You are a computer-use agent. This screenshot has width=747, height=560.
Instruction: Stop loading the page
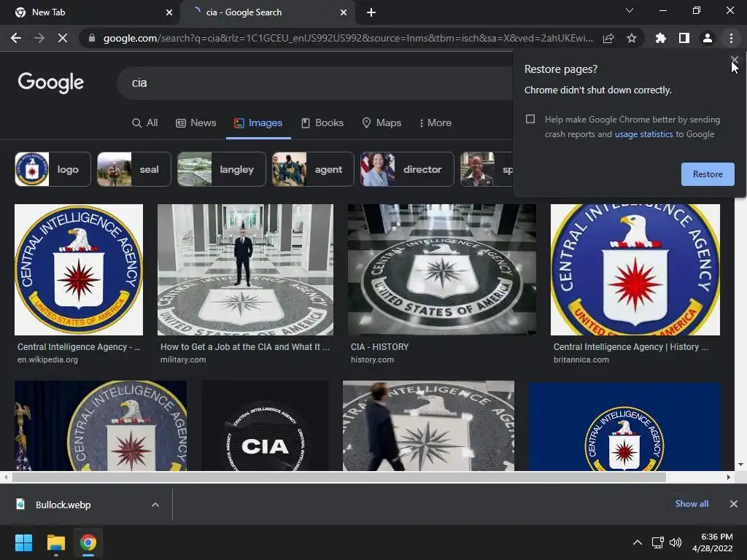coord(63,38)
